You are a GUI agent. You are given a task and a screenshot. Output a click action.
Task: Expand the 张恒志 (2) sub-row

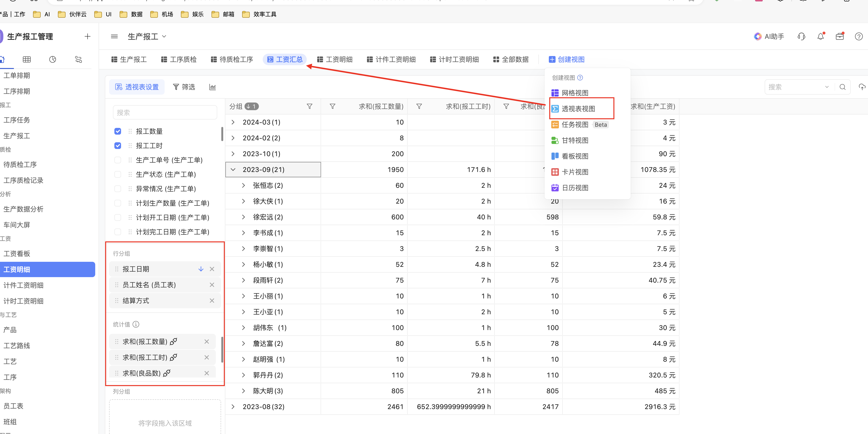pyautogui.click(x=243, y=185)
